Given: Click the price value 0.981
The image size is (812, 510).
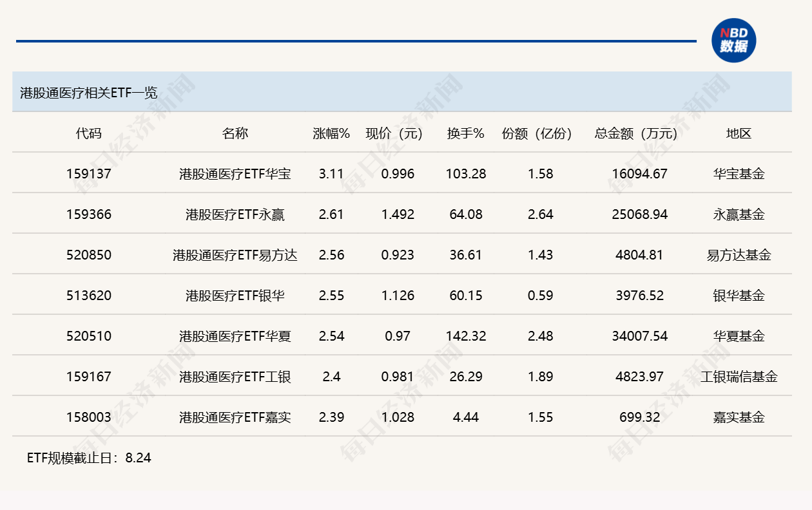Looking at the screenshot, I should tap(398, 377).
